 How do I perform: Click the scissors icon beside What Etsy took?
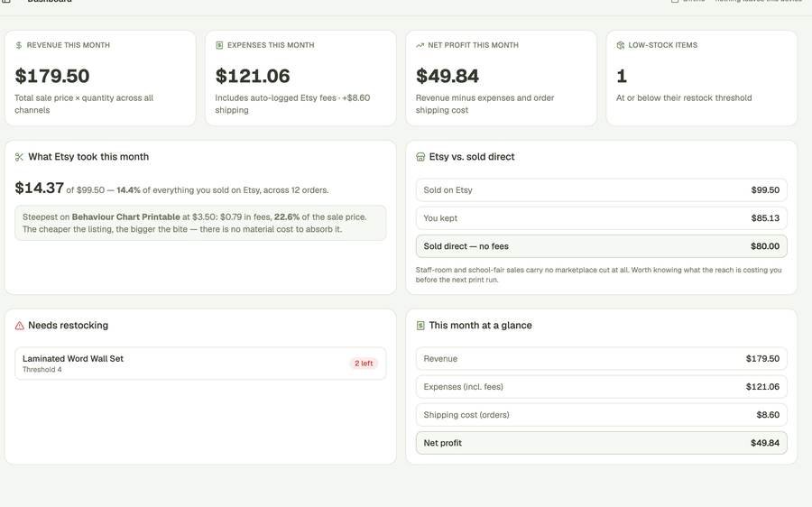coord(19,157)
